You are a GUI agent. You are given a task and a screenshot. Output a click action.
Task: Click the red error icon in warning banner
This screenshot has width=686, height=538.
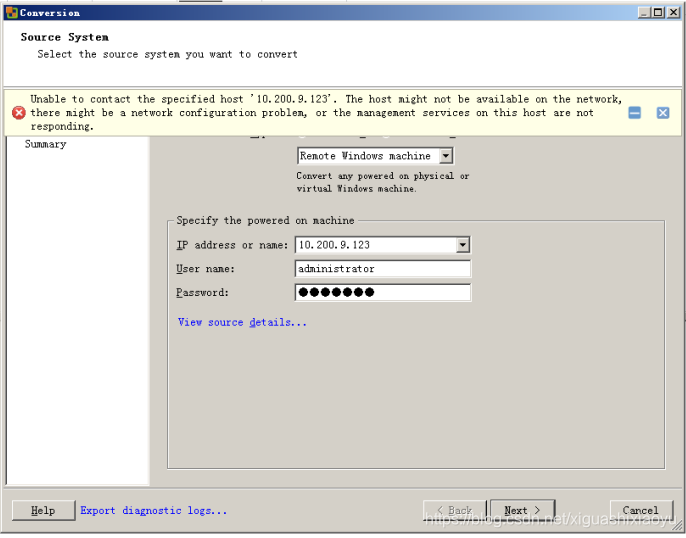coord(19,113)
